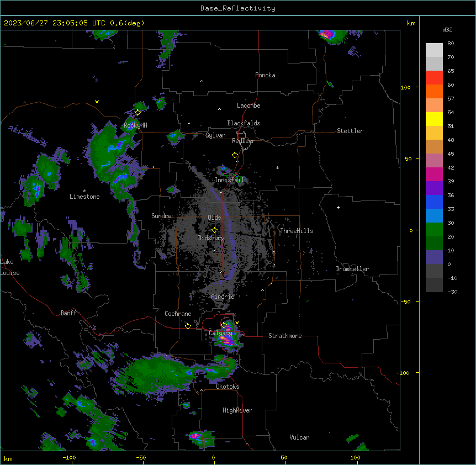
Task: Click the blue 36 dBZ legend swatch
Action: click(x=434, y=202)
